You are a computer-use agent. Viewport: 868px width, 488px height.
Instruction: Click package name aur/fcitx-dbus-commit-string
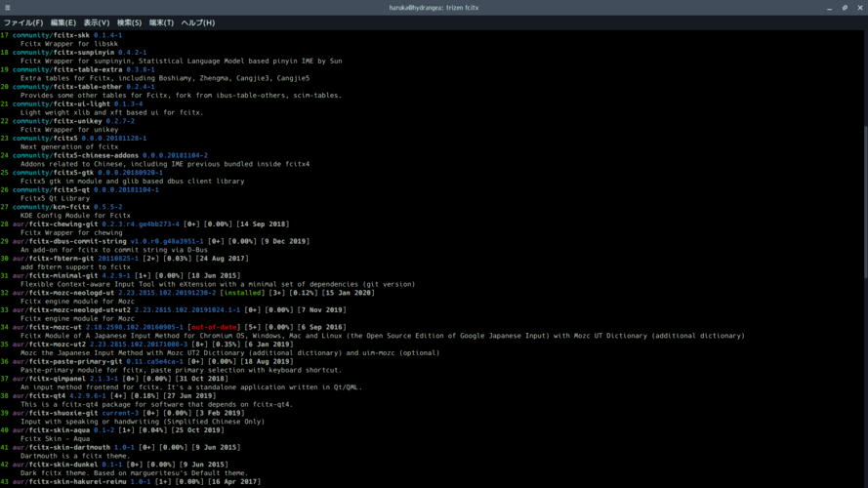pos(69,241)
